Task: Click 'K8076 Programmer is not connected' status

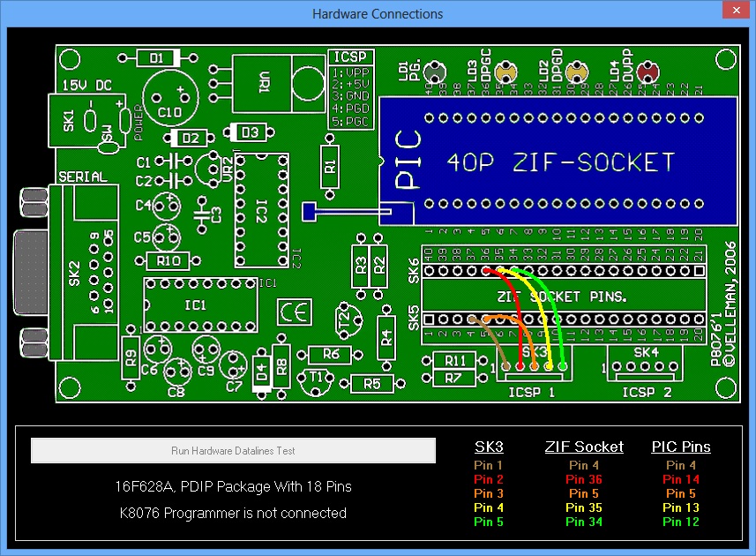Action: 234,513
